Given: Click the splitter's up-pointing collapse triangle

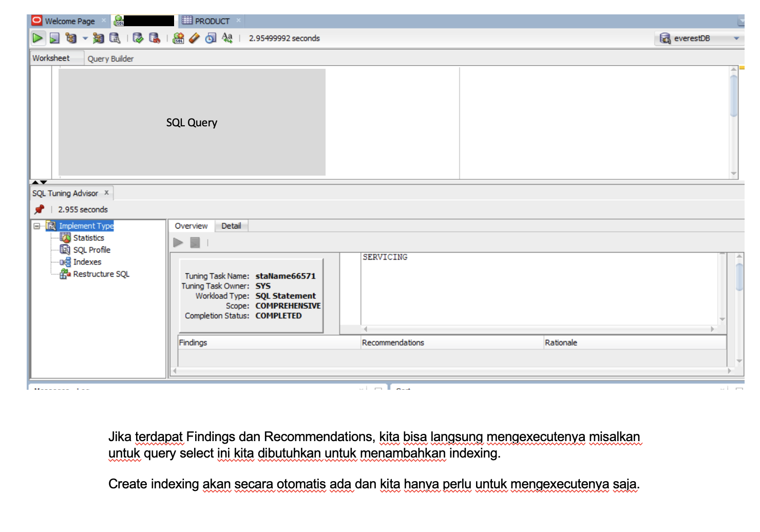Looking at the screenshot, I should [35, 182].
